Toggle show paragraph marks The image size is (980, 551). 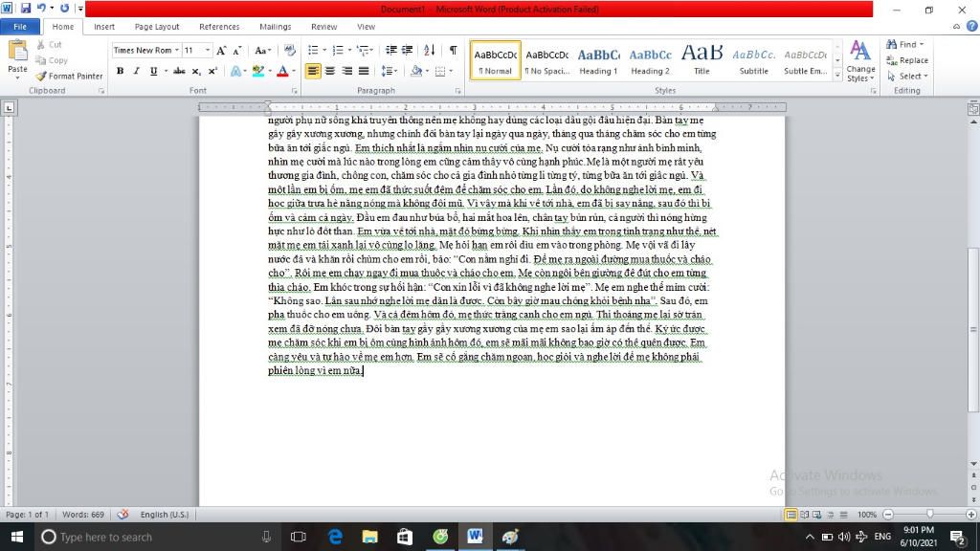click(x=453, y=50)
